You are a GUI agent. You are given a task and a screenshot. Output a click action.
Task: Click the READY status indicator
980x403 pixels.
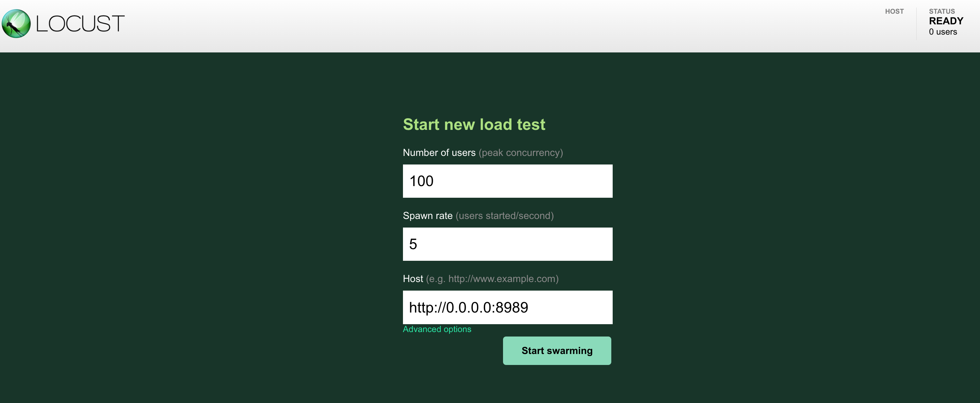[x=946, y=21]
